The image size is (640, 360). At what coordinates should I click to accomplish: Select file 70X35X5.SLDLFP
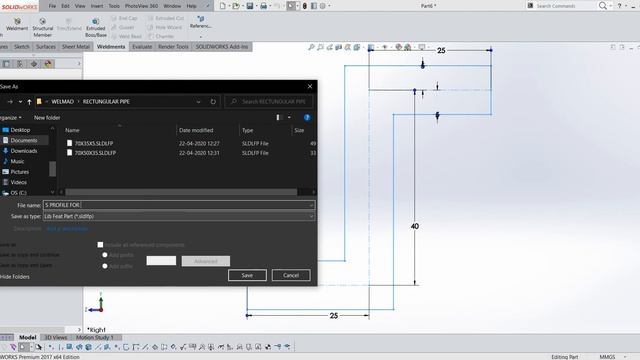[x=94, y=143]
